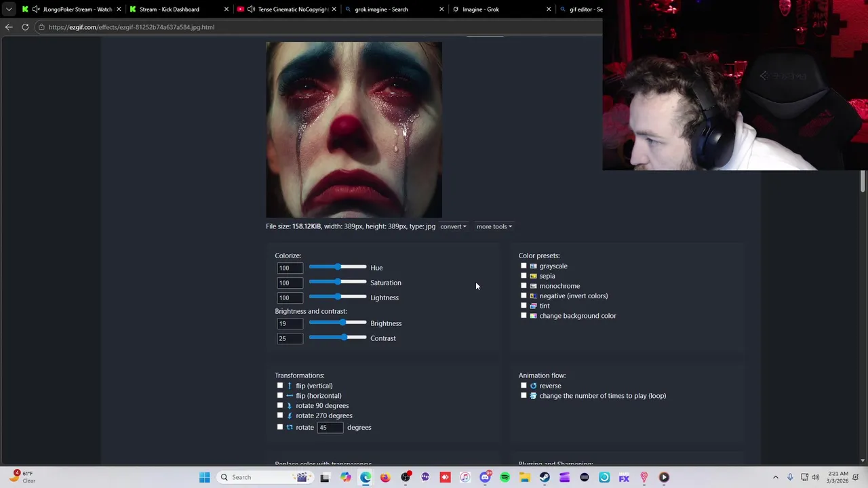Click the Contrast value field showing 25
This screenshot has height=488, width=868.
(x=290, y=338)
